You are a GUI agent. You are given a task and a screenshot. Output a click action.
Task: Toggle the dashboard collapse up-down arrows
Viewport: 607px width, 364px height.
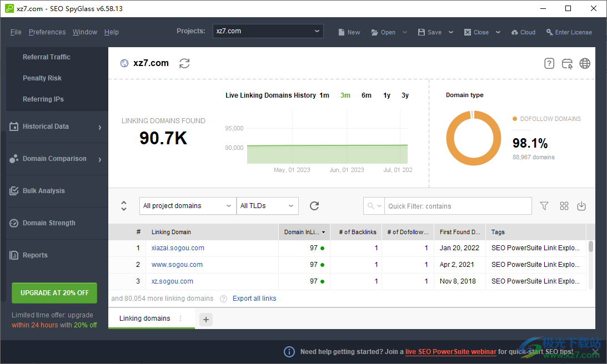[x=124, y=206]
